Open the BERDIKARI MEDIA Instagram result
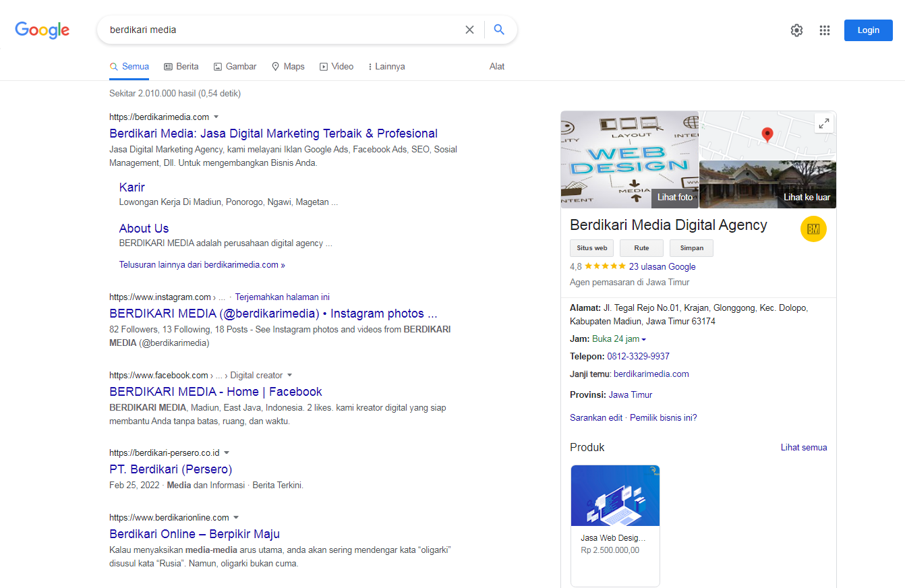This screenshot has height=588, width=905. click(273, 314)
